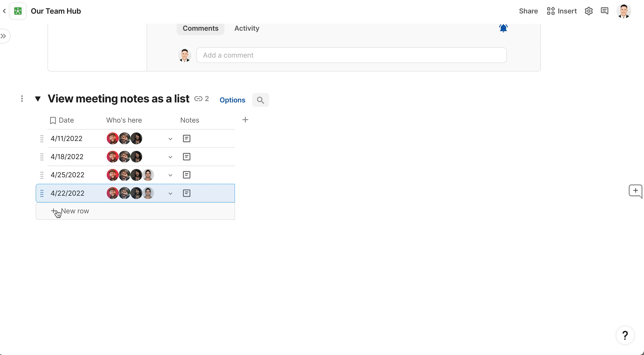Add a comment via right-edge bubble

[635, 191]
